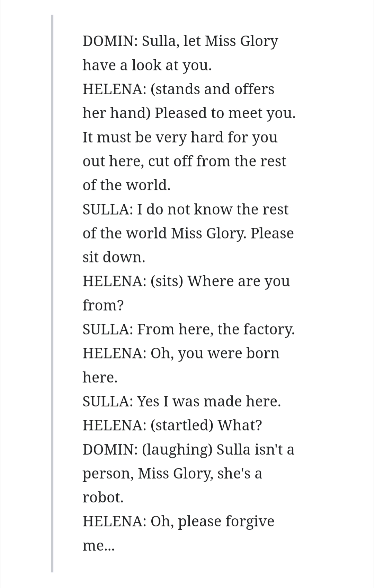The image size is (374, 588).
Task: Click the line "DOMIN: Sulla, let Miss Glory"
Action: 180,41
